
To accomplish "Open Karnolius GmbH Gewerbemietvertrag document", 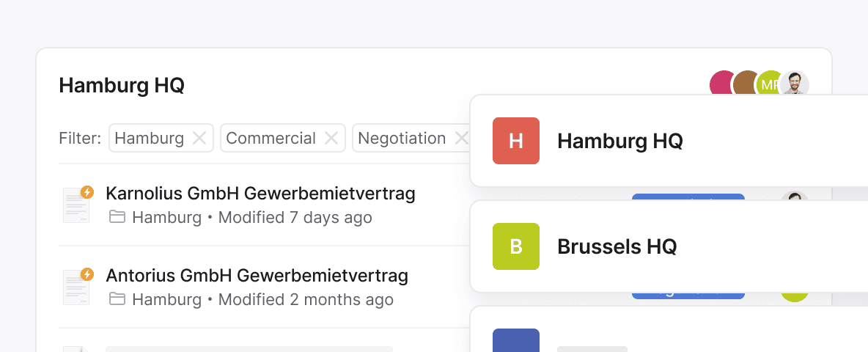I will click(x=260, y=194).
